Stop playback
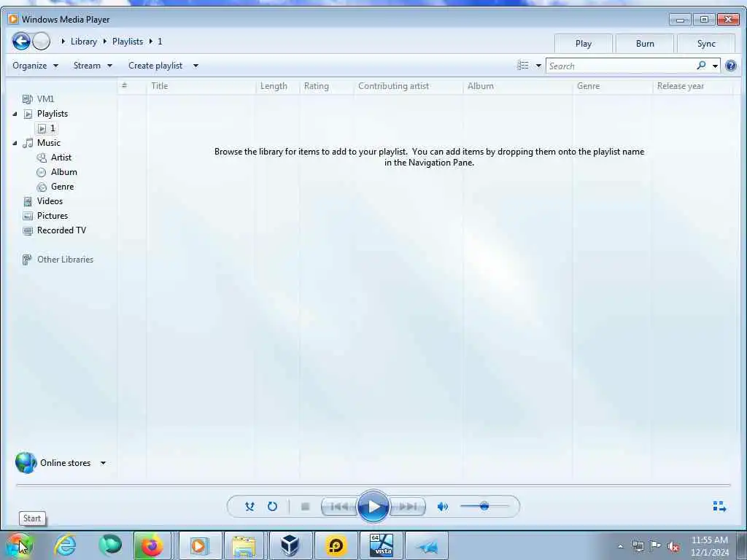 coord(306,506)
